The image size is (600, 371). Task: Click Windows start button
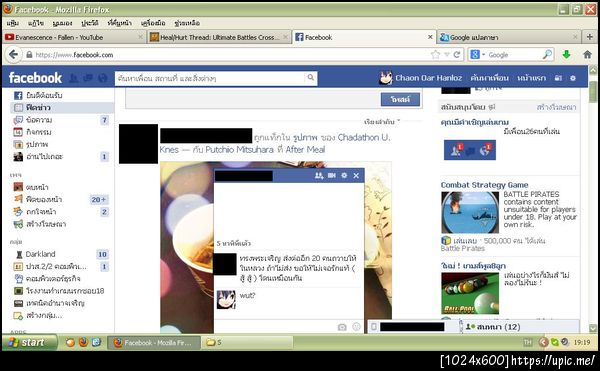click(30, 342)
